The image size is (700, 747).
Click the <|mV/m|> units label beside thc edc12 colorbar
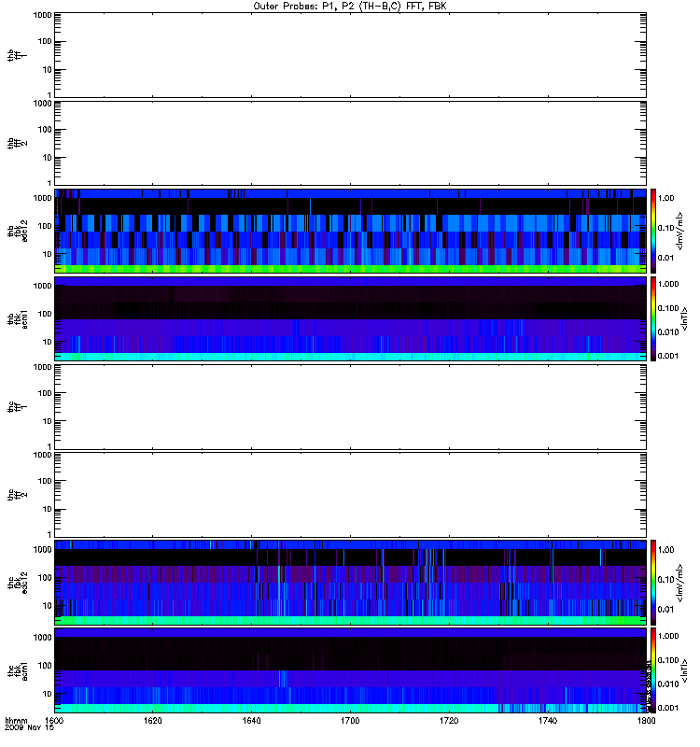pyautogui.click(x=679, y=583)
